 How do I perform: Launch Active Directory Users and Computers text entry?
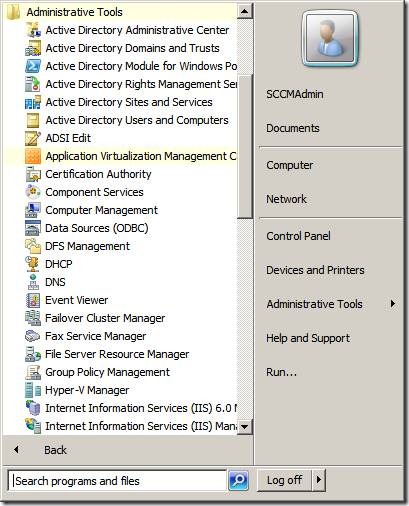coord(137,120)
